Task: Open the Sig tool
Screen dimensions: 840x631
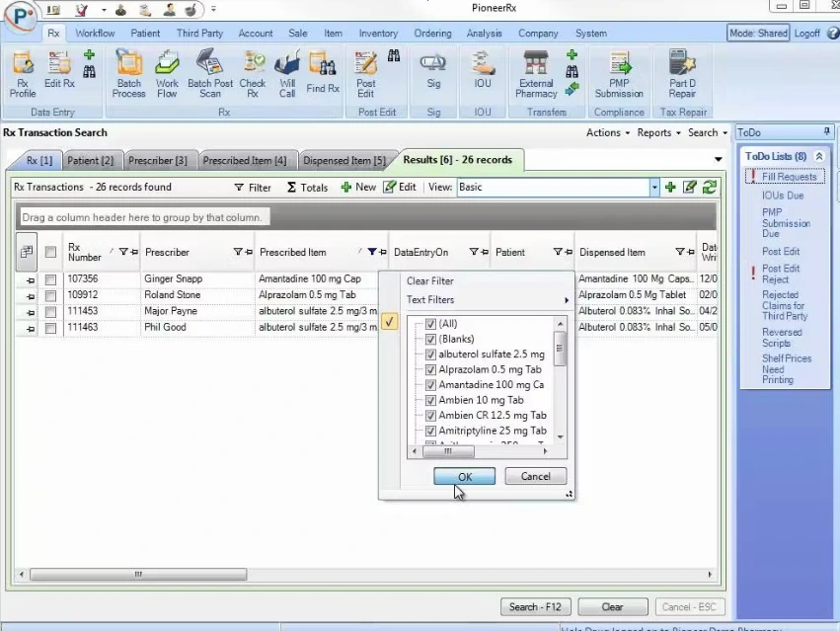Action: [433, 71]
